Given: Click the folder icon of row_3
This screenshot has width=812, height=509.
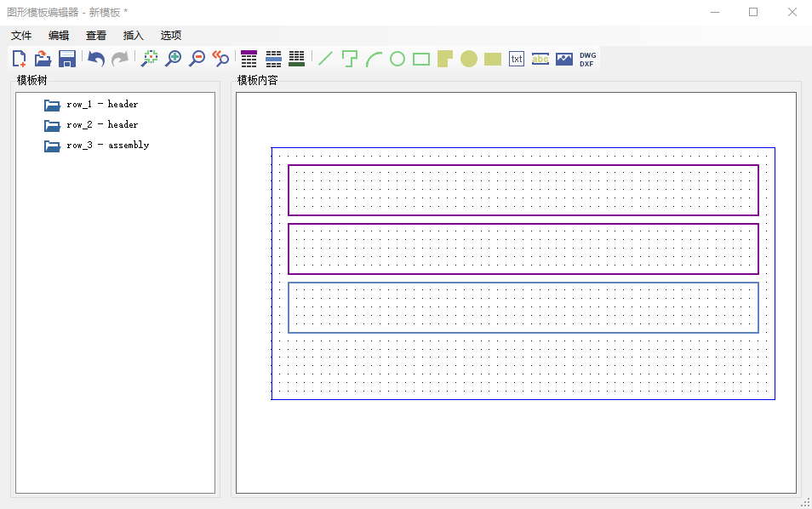Looking at the screenshot, I should pos(52,146).
